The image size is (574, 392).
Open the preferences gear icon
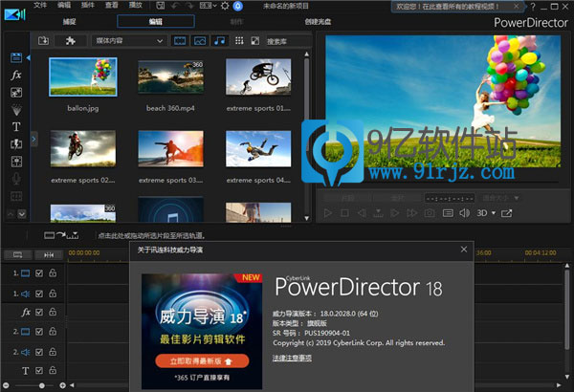[225, 6]
